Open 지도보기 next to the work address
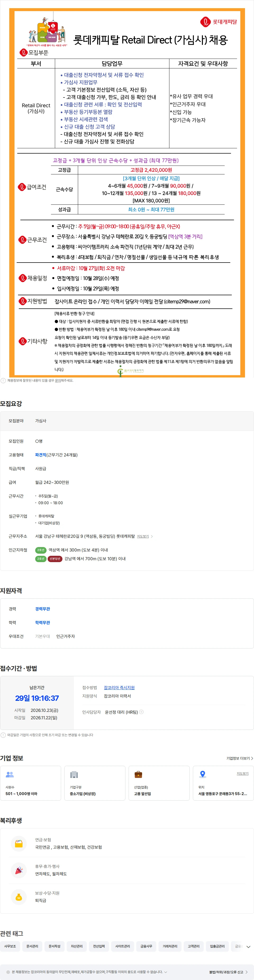 (x=143, y=536)
